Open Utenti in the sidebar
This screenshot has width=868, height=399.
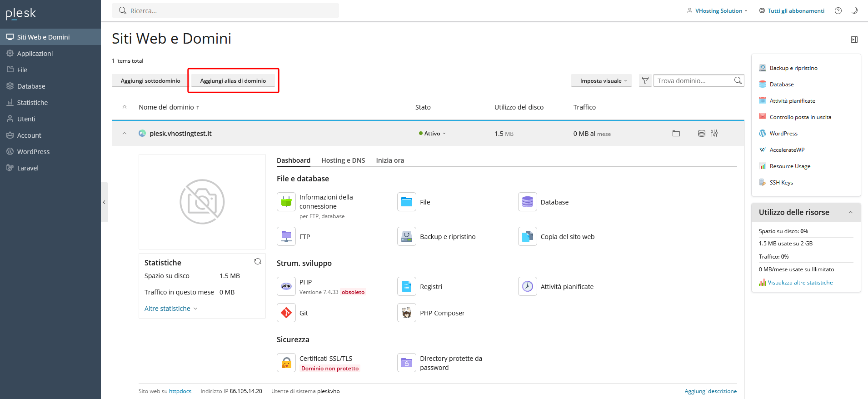pyautogui.click(x=50, y=119)
